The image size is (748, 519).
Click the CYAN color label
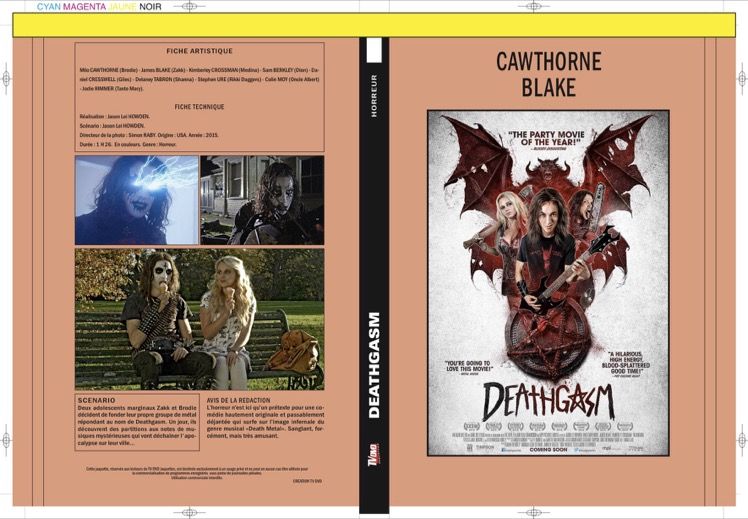click(49, 7)
